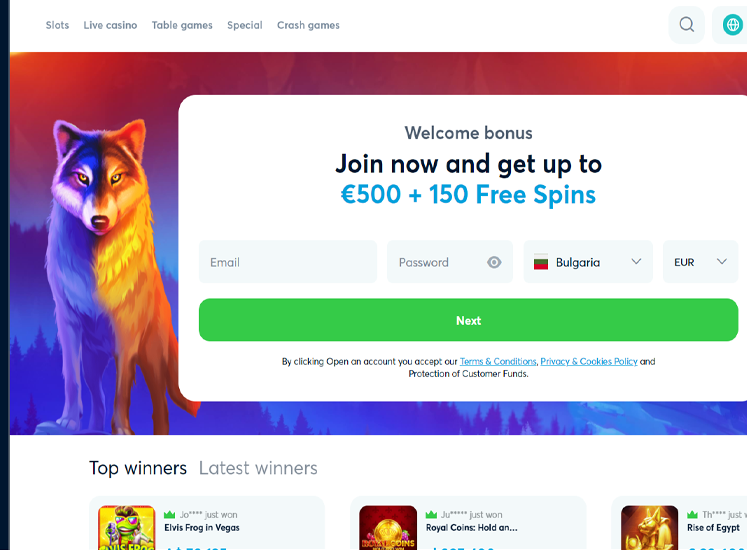This screenshot has height=550, width=747.
Task: Open the globe language selector
Action: click(732, 24)
